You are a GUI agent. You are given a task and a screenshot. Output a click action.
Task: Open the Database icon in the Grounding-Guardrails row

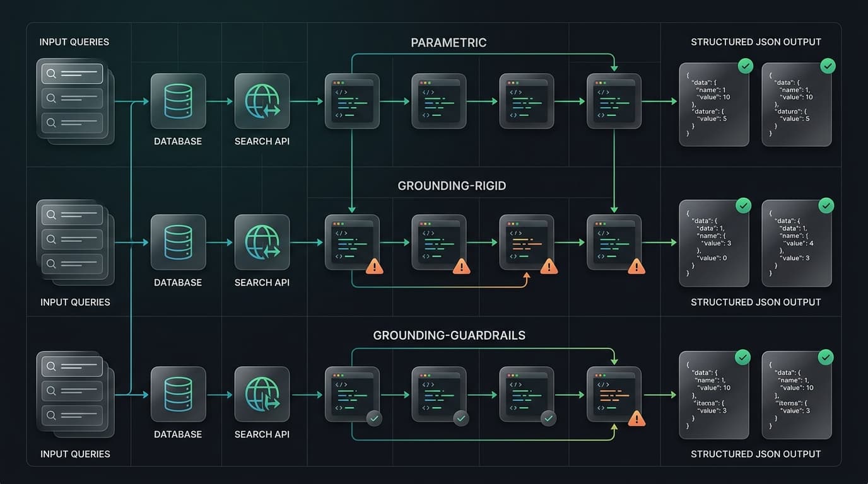tap(178, 395)
